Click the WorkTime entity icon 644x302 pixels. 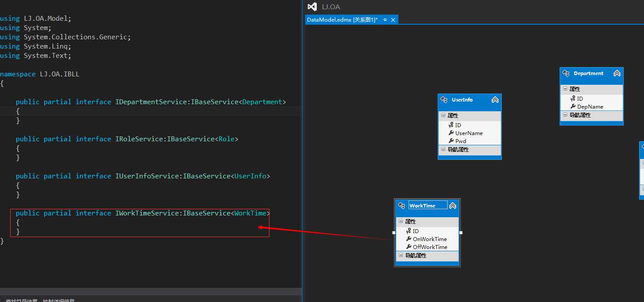pos(402,206)
